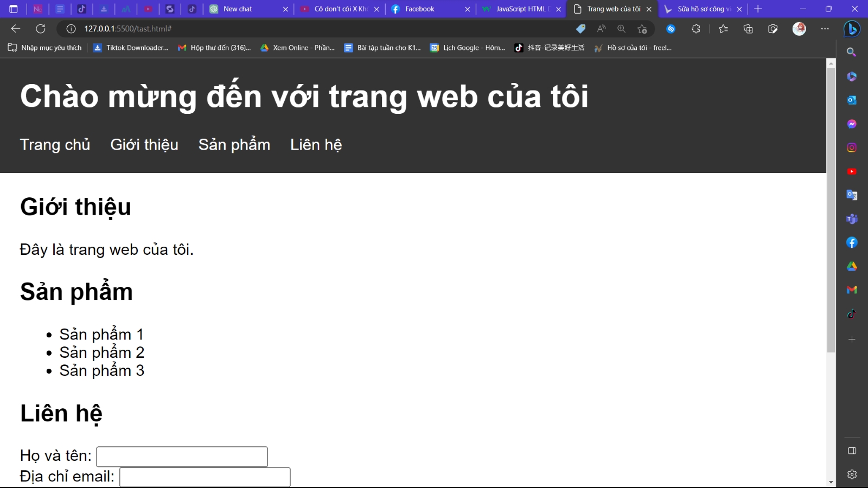Open the user profile avatar
868x488 pixels.
click(x=799, y=29)
